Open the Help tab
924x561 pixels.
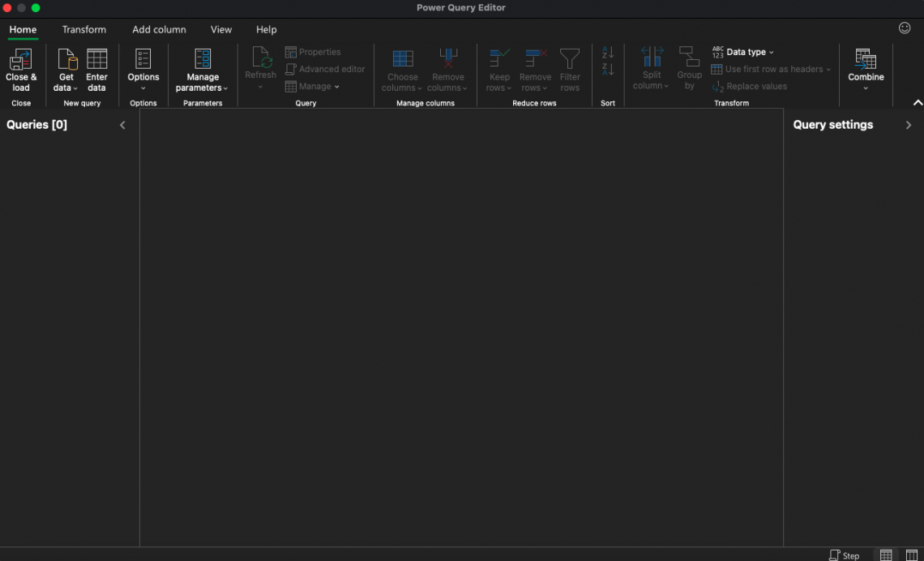point(267,29)
